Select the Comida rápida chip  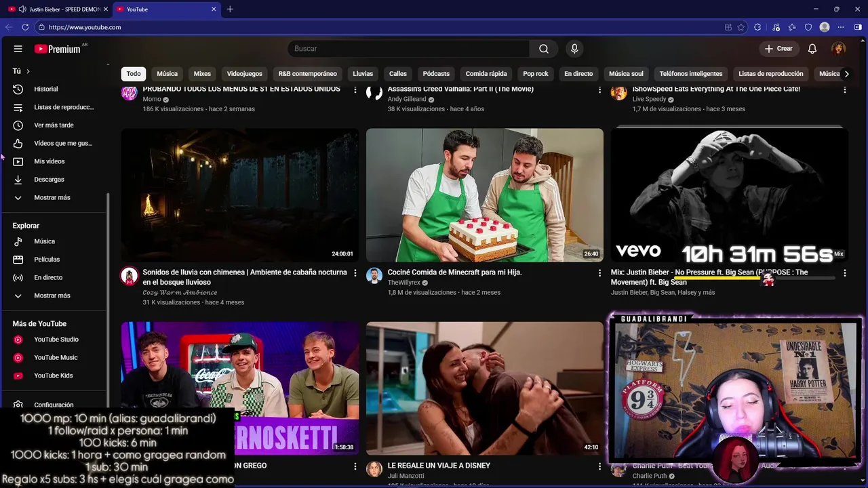point(486,74)
